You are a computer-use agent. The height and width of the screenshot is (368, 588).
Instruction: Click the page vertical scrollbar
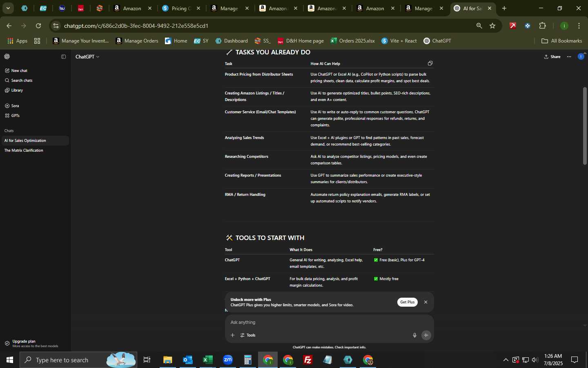[585, 126]
